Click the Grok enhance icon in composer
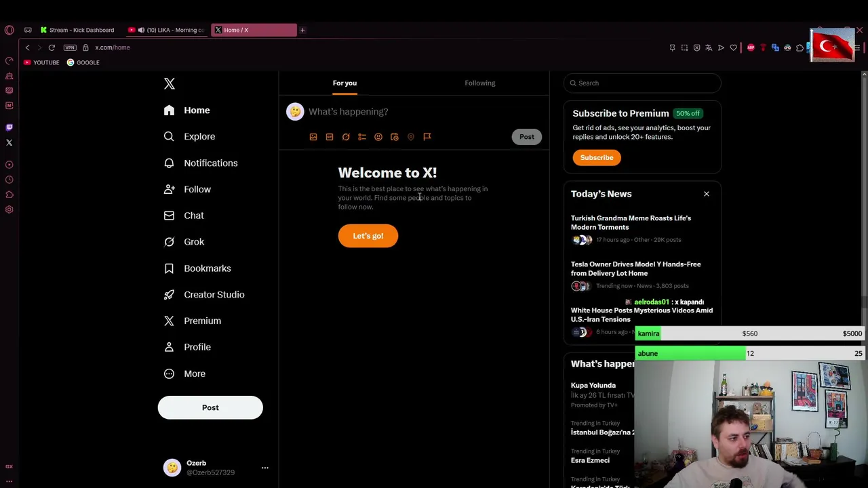Viewport: 868px width, 488px height. coord(346,137)
